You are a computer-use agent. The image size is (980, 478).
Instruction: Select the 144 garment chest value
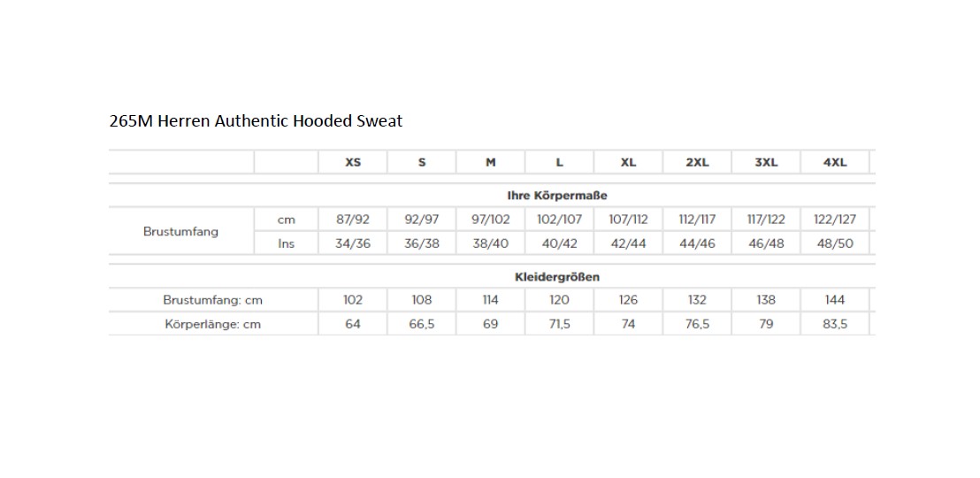coord(834,300)
